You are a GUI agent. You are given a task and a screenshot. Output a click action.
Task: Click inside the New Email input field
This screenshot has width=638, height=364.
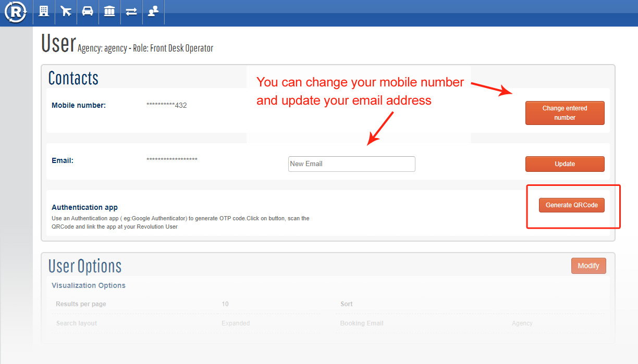coord(351,164)
